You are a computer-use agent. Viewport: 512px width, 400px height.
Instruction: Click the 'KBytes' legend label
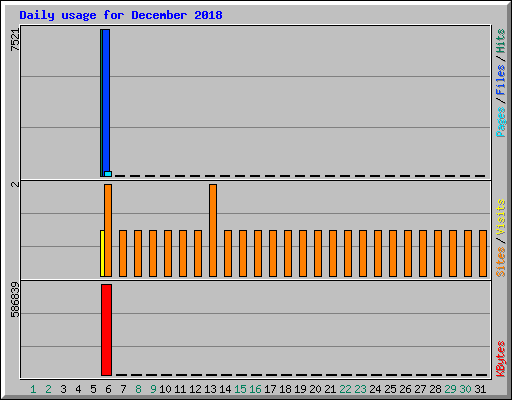(x=500, y=359)
